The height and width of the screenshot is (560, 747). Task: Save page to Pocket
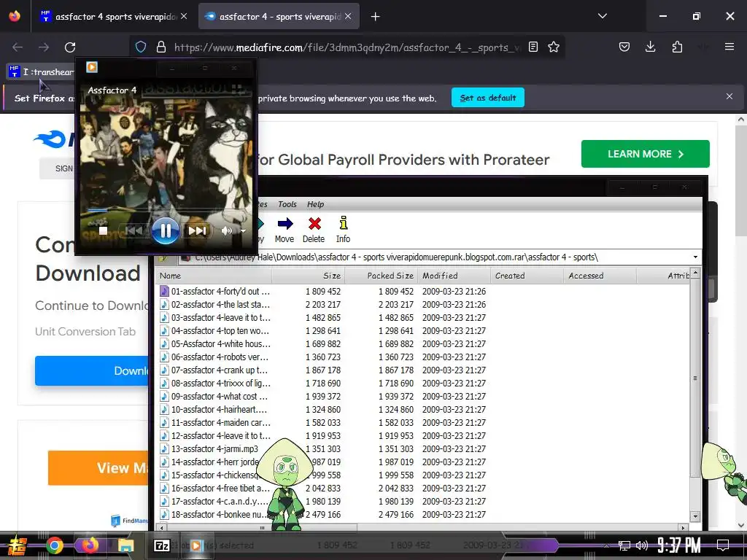tap(624, 47)
